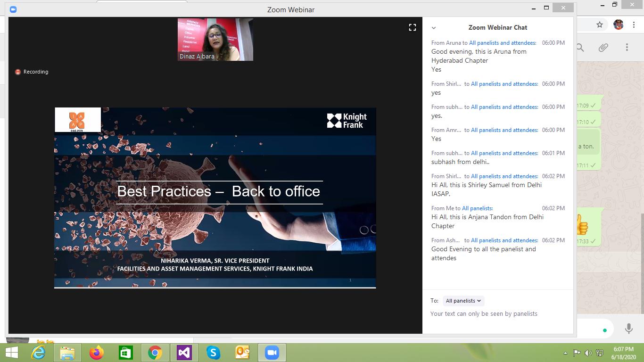Click the network tray icon

coord(600,353)
